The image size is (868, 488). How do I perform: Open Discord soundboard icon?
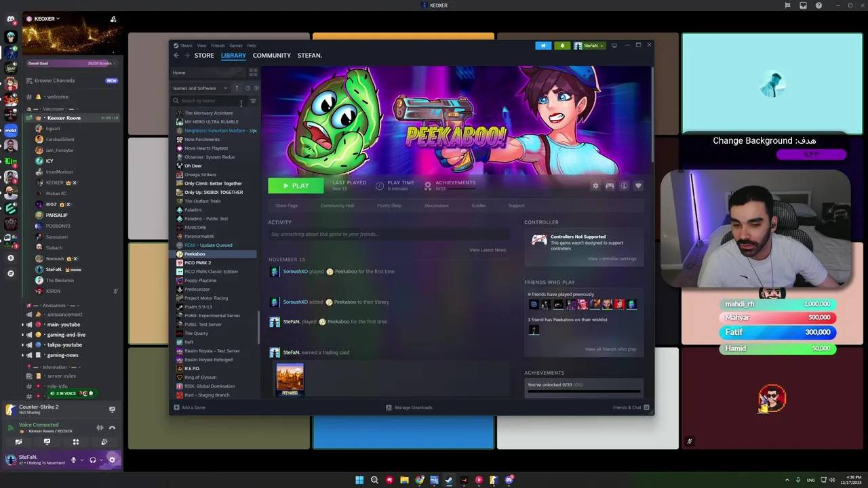104,442
